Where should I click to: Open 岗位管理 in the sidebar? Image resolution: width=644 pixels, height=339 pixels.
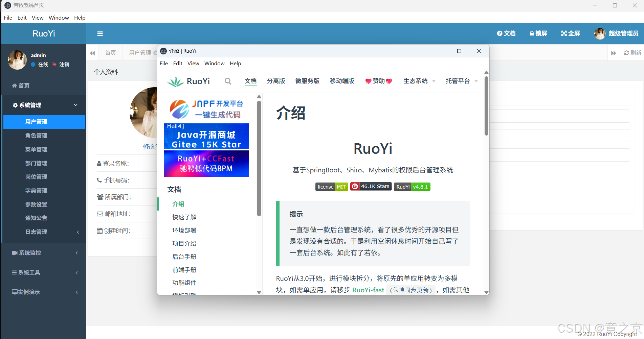(36, 177)
